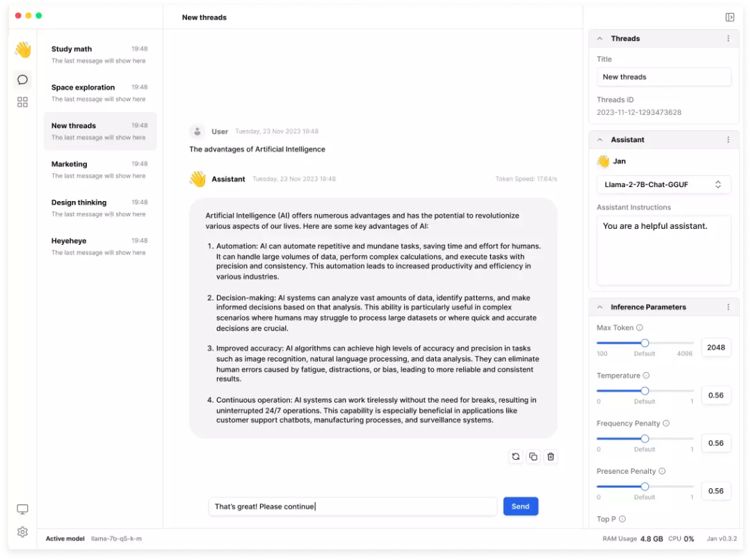Screen dimensions: 751x560
Task: Regenerate the assistant response
Action: tap(515, 457)
